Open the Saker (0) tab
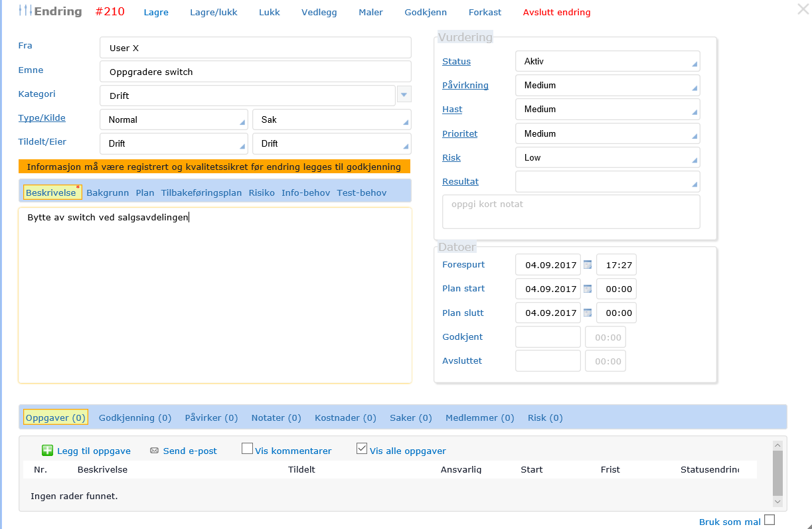This screenshot has width=812, height=529. click(x=411, y=417)
